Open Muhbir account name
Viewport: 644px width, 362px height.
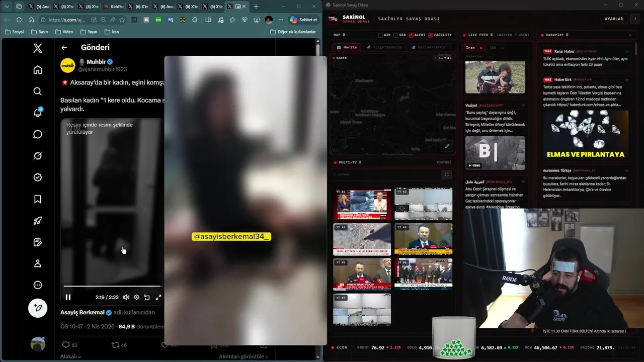tap(96, 62)
